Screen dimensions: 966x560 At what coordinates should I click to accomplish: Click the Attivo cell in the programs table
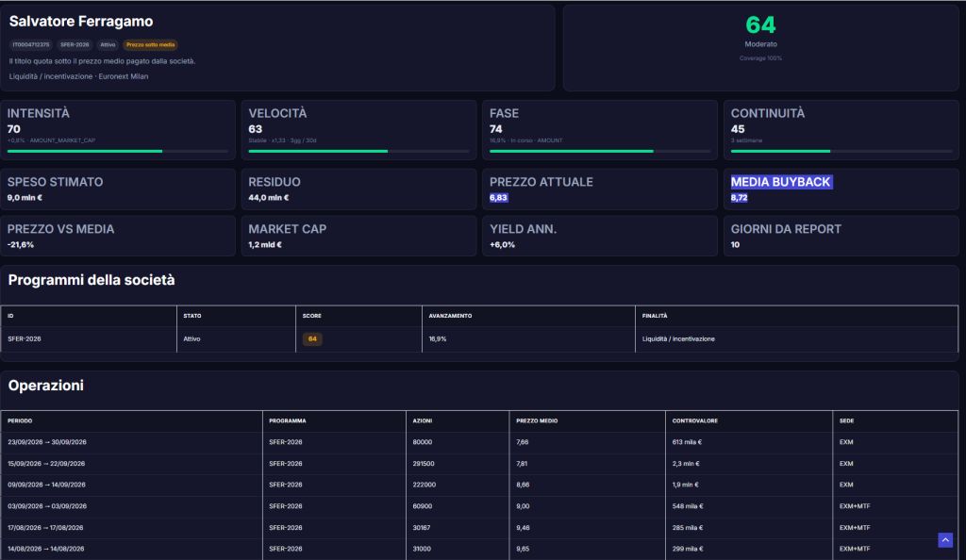point(192,339)
